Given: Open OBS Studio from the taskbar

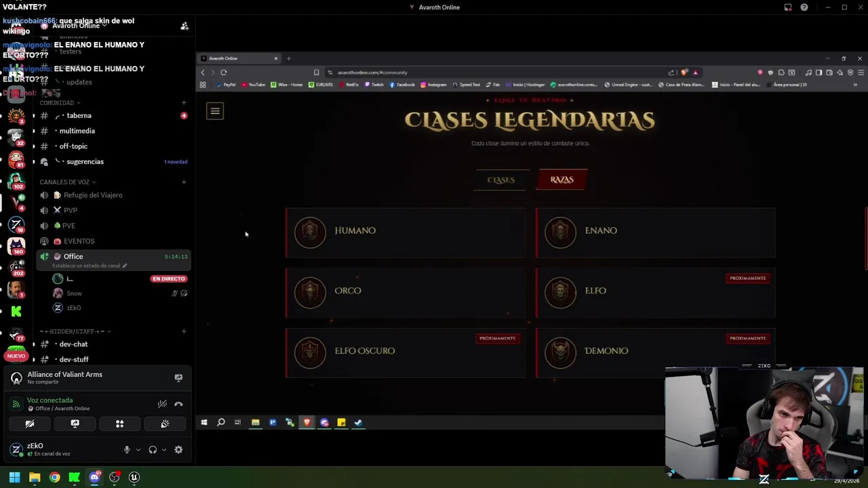Looking at the screenshot, I should click(114, 477).
